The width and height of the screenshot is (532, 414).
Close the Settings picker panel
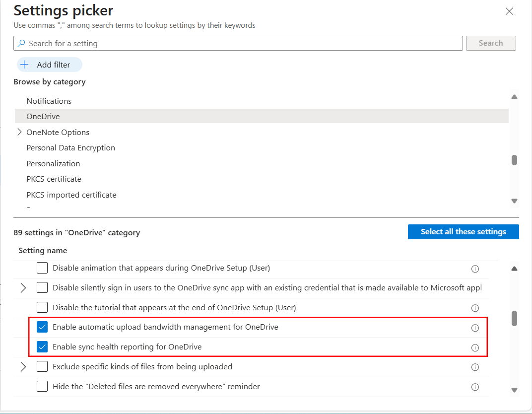[x=509, y=11]
